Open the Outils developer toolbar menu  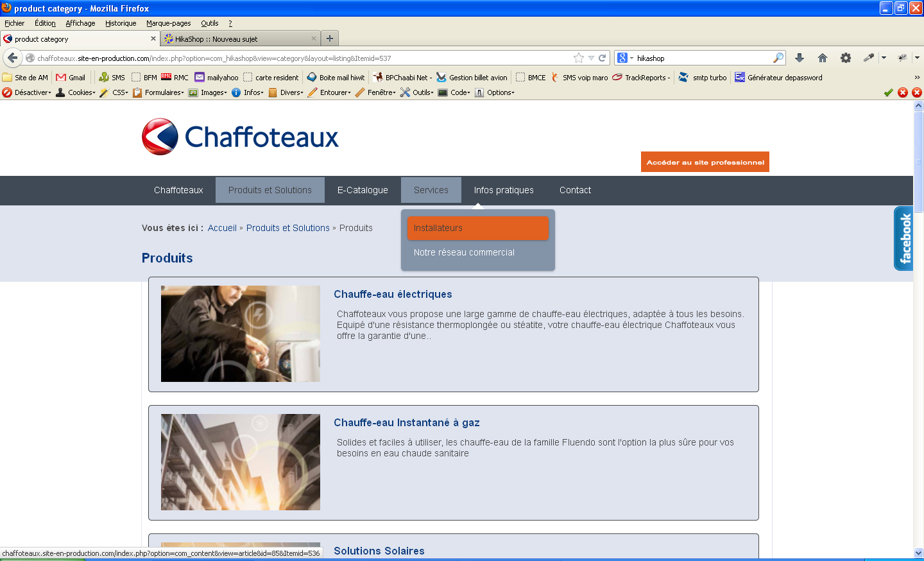[x=417, y=92]
